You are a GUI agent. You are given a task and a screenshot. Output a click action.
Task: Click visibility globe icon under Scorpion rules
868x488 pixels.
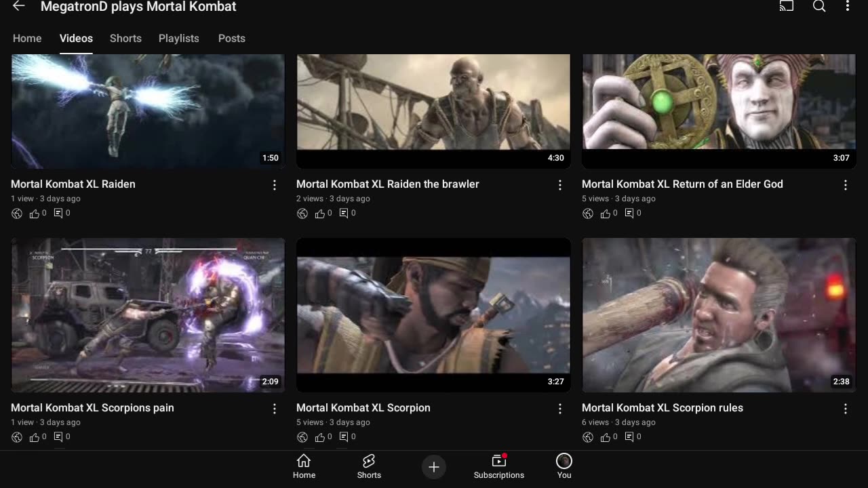click(x=588, y=437)
